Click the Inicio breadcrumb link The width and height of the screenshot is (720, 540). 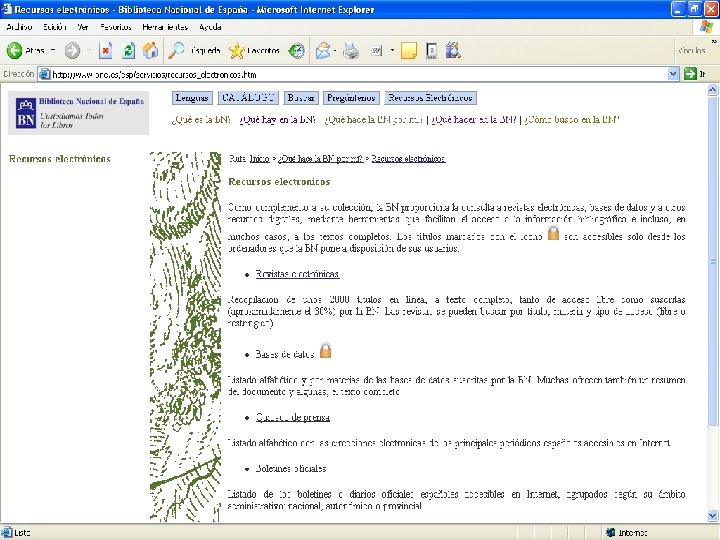point(259,158)
